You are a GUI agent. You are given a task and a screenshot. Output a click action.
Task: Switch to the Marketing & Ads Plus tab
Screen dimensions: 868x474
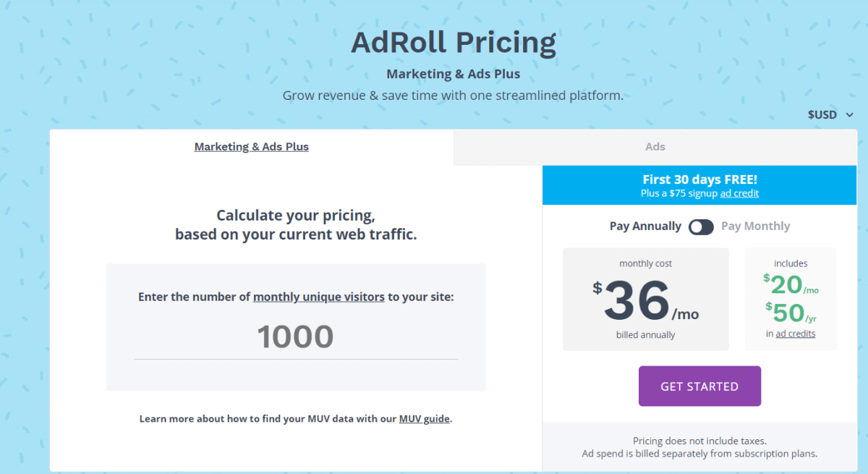(252, 147)
